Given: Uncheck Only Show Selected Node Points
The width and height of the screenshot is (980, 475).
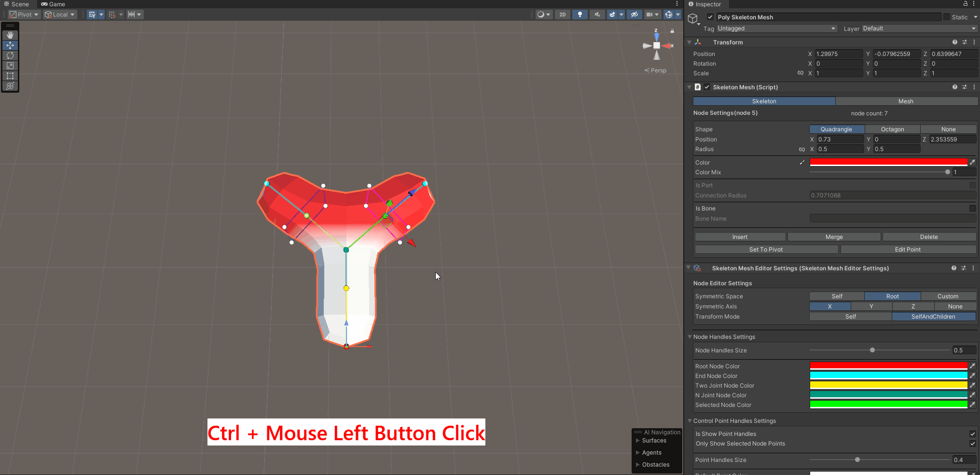Looking at the screenshot, I should click(972, 444).
